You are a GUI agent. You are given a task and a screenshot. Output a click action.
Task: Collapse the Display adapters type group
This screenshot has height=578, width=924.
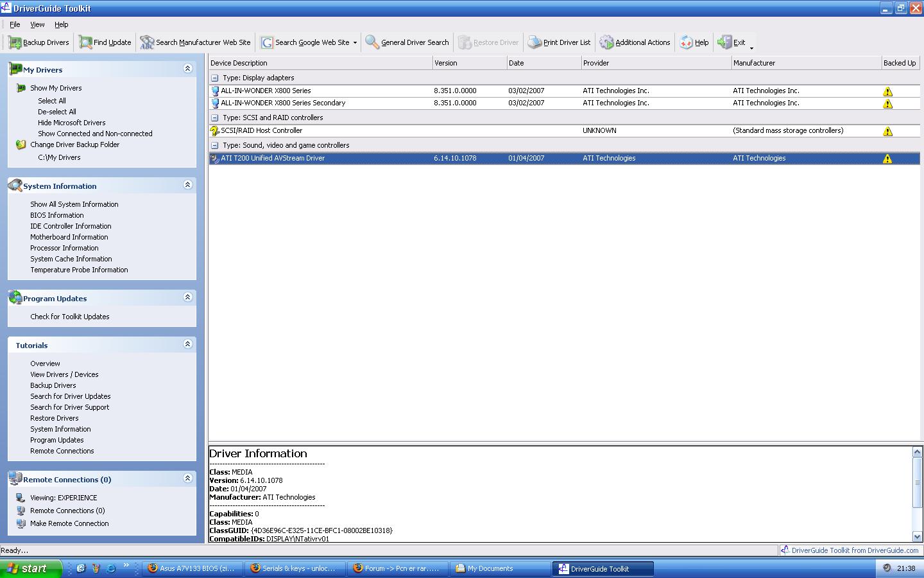point(215,78)
